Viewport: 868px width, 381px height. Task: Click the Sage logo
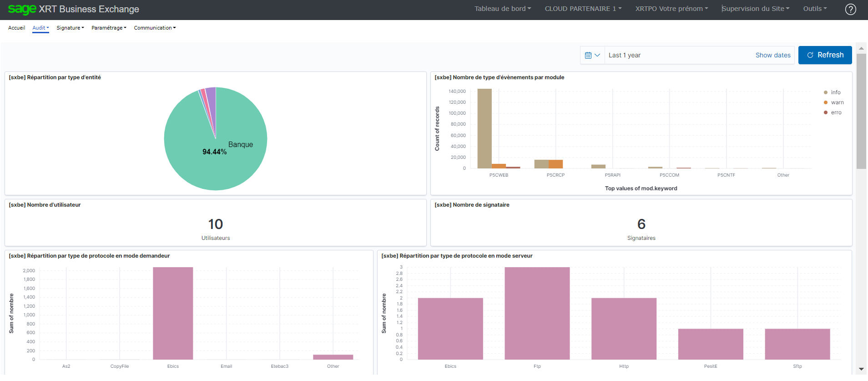pyautogui.click(x=22, y=9)
